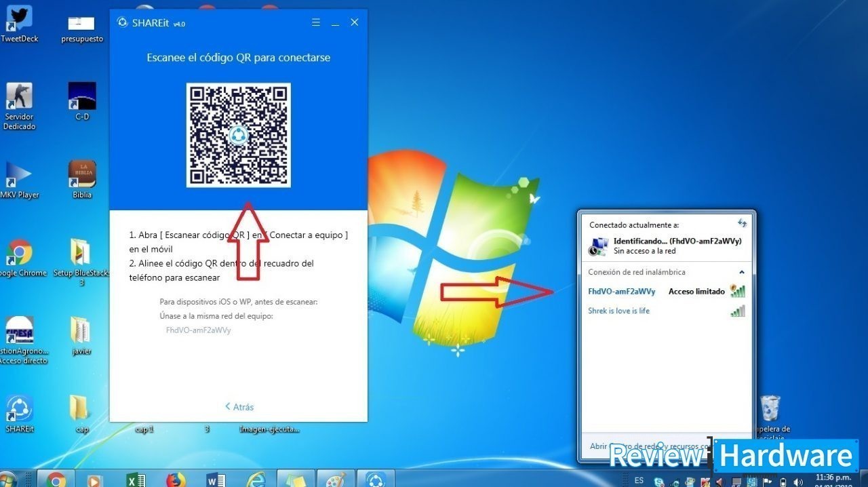
Task: Collapse the Conexión de red inalámbrica section
Action: point(742,272)
